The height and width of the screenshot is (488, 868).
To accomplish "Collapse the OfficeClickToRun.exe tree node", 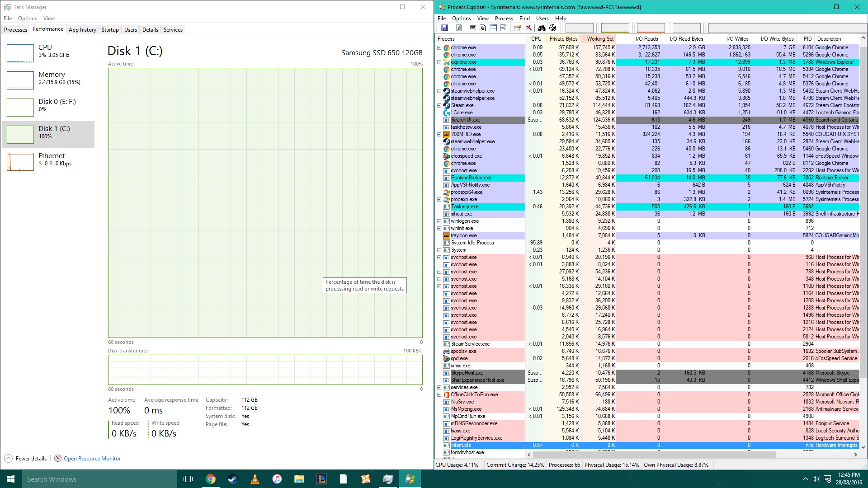I will tap(439, 394).
